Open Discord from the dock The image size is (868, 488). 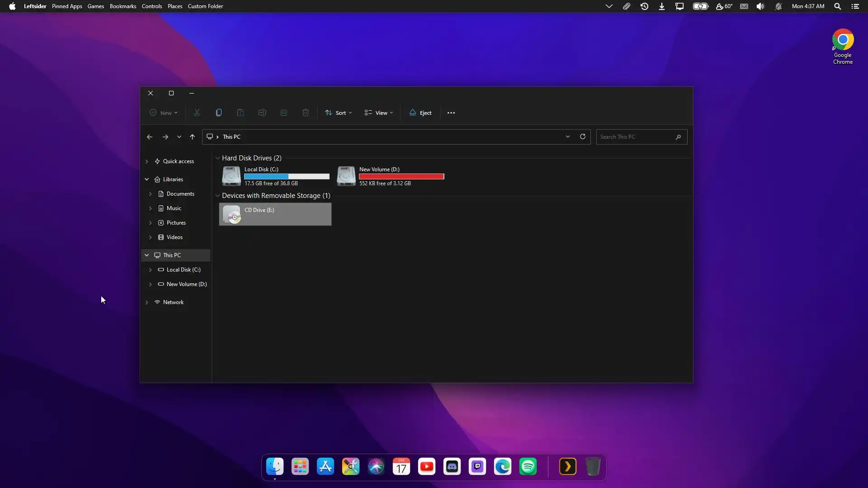452,467
